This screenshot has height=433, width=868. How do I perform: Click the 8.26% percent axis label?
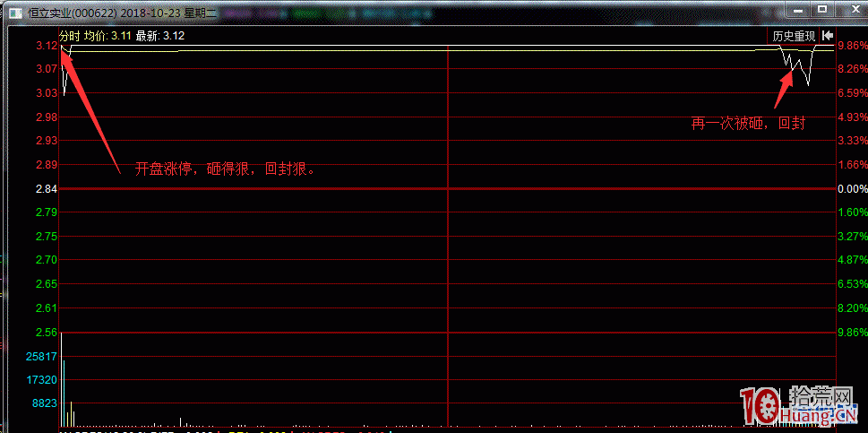[853, 69]
